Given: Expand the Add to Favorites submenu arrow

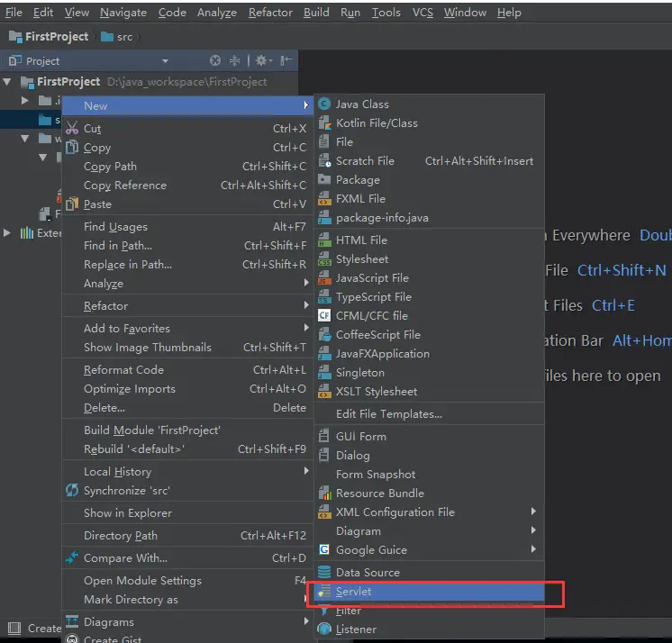Looking at the screenshot, I should pyautogui.click(x=306, y=328).
